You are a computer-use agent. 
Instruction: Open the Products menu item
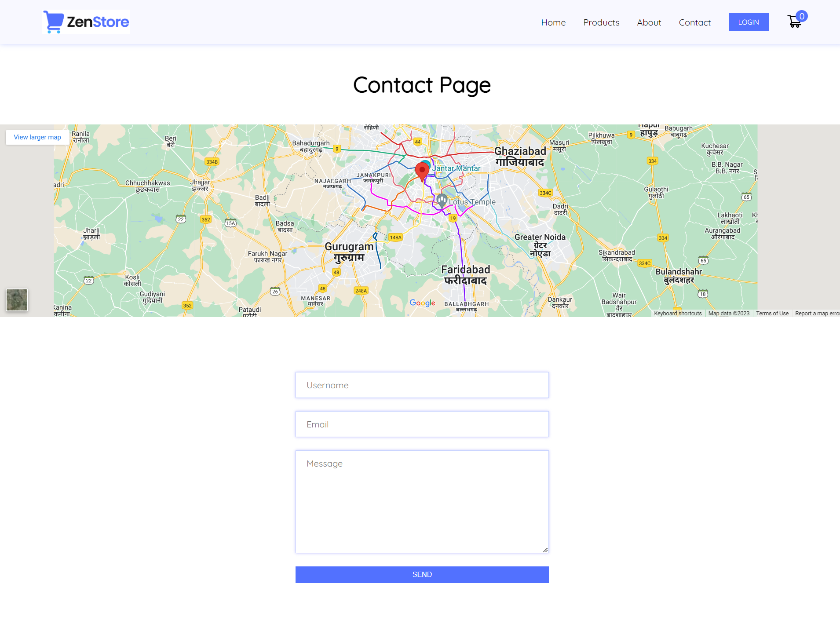point(601,22)
